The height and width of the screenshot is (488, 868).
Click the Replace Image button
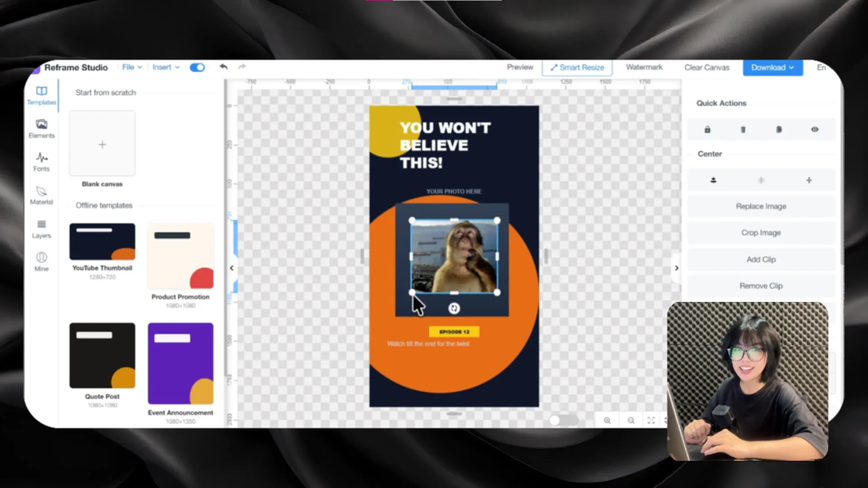click(761, 206)
